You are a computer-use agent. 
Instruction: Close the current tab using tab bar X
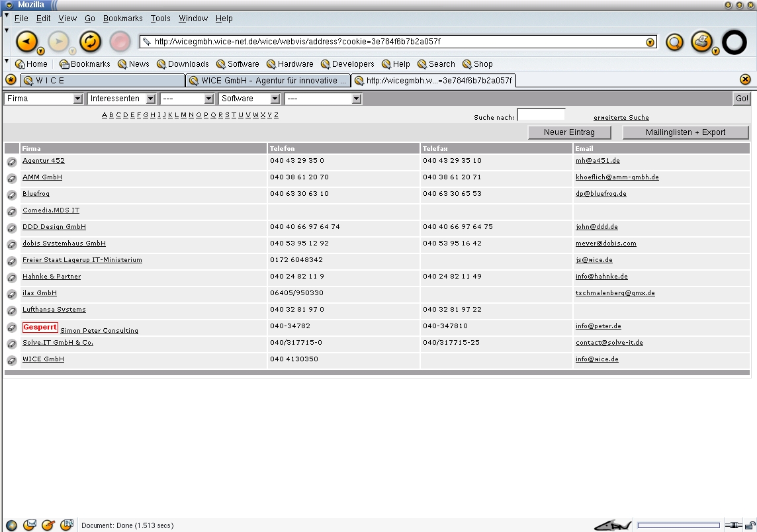(745, 79)
